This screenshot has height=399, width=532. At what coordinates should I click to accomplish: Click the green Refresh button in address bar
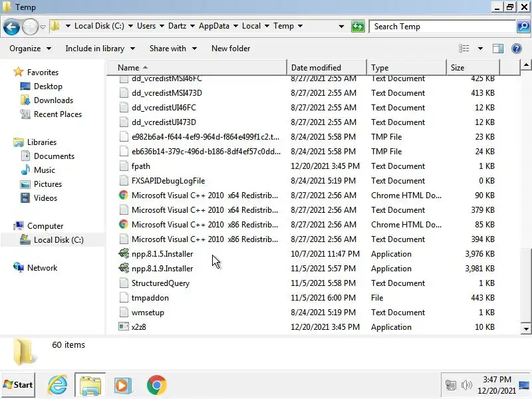(x=358, y=27)
